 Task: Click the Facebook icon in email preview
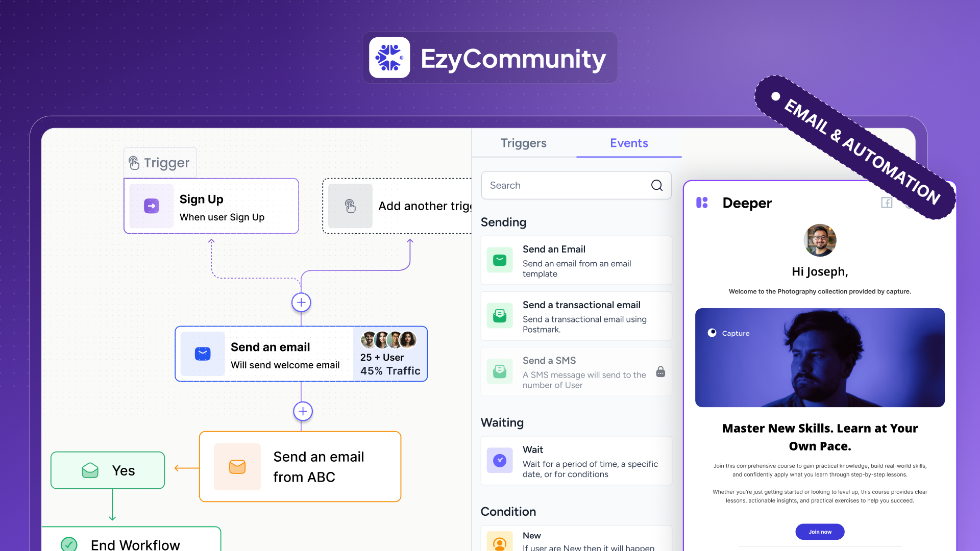click(x=887, y=203)
